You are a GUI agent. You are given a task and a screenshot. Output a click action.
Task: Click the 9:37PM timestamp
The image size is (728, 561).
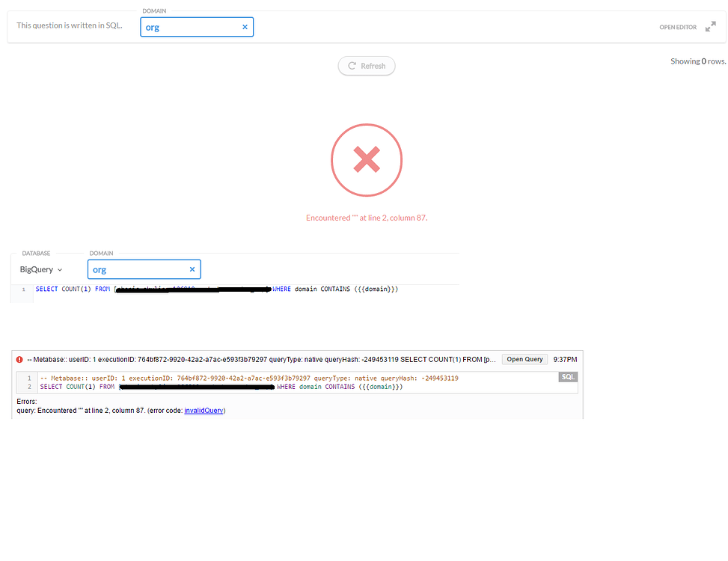click(x=565, y=360)
